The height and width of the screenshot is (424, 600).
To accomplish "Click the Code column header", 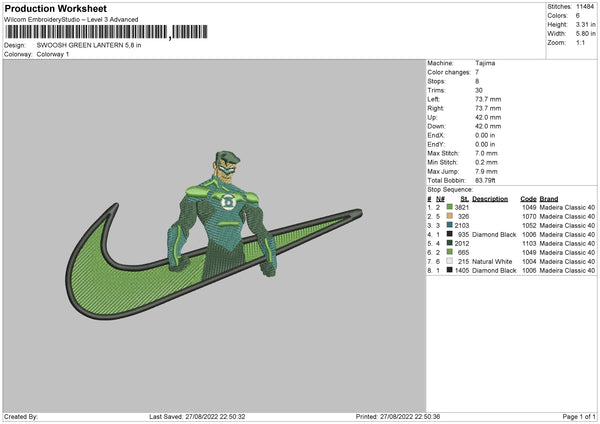I will pos(528,198).
